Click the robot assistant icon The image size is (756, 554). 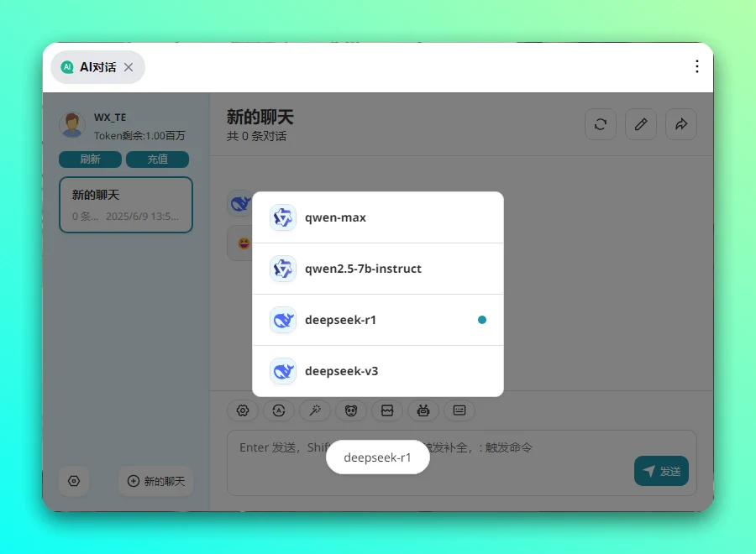click(x=423, y=410)
